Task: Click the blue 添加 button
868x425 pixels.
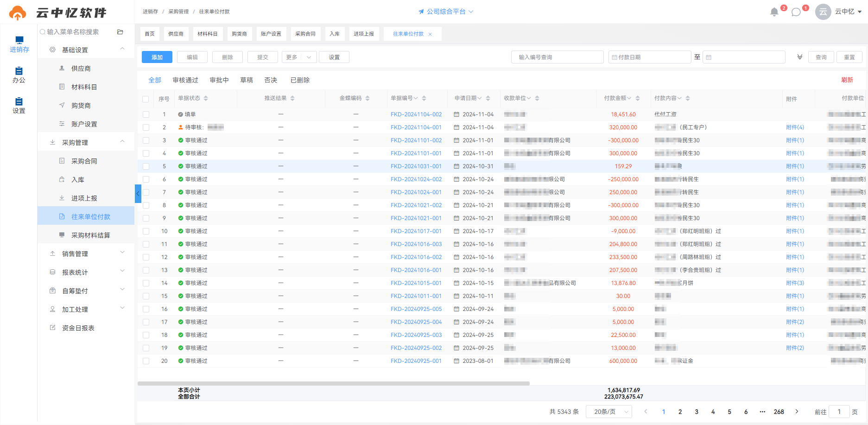Action: [157, 57]
